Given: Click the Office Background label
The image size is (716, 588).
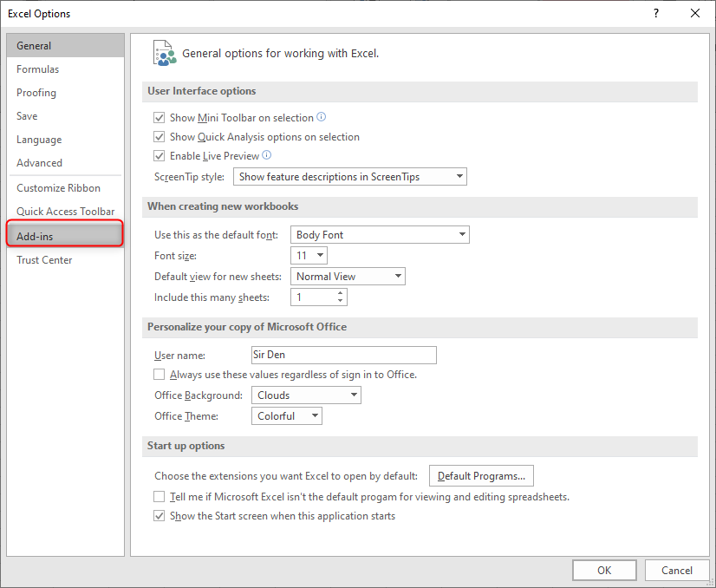Looking at the screenshot, I should [x=199, y=395].
